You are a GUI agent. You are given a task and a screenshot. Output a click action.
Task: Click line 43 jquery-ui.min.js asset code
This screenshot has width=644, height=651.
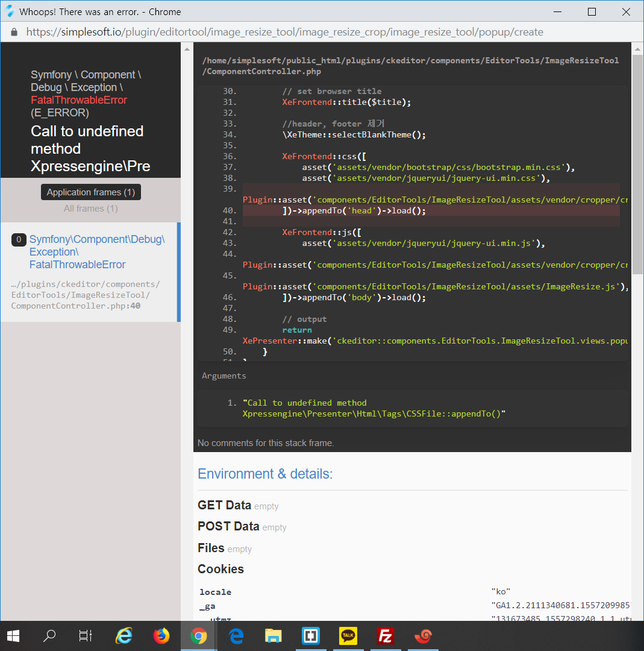pyautogui.click(x=424, y=244)
